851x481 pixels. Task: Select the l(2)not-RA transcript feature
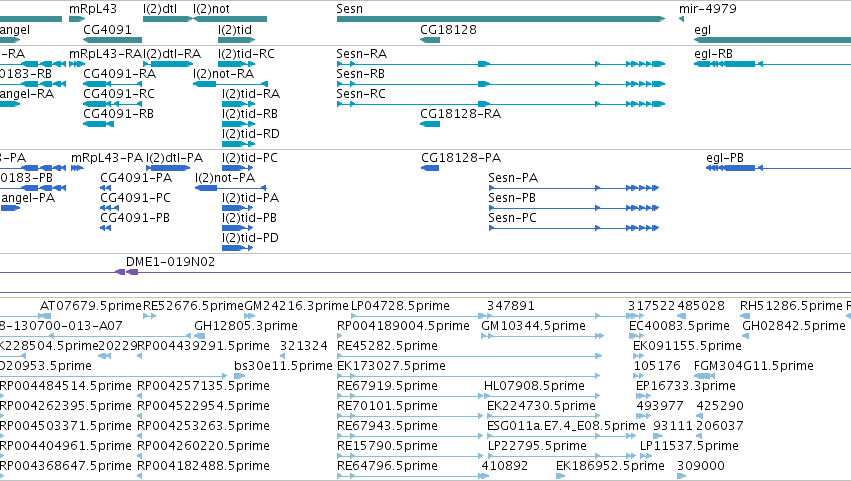pos(230,84)
